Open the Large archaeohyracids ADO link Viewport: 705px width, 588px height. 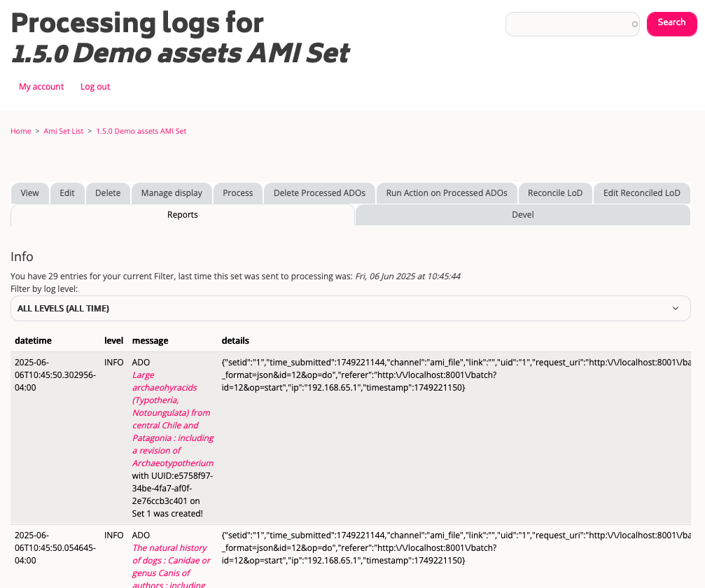[172, 419]
